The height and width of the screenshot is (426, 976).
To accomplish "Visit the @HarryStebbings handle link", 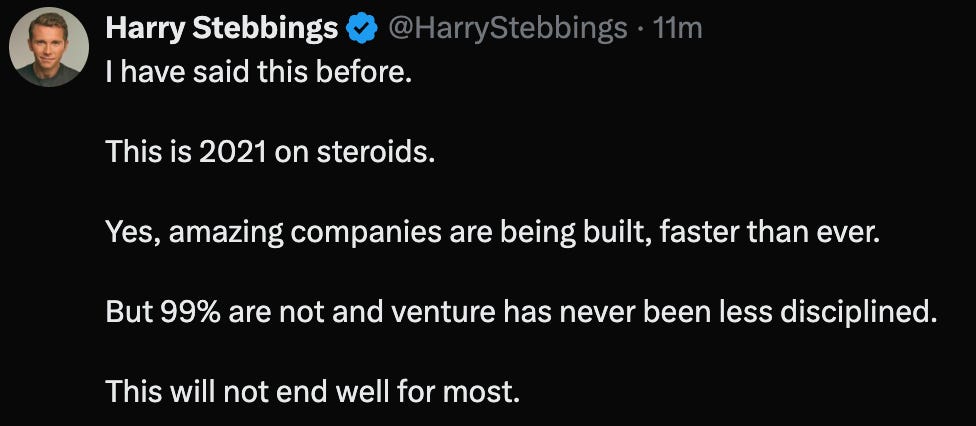I will click(x=508, y=29).
